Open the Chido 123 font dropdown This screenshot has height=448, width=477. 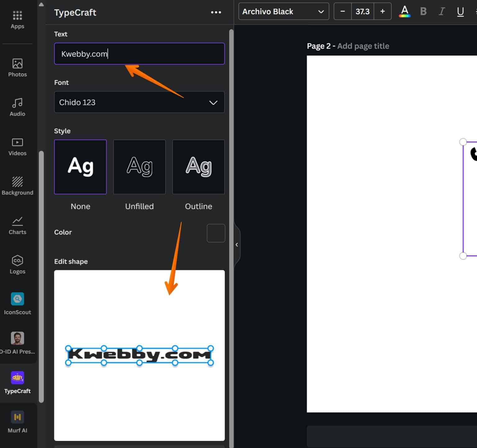click(139, 102)
